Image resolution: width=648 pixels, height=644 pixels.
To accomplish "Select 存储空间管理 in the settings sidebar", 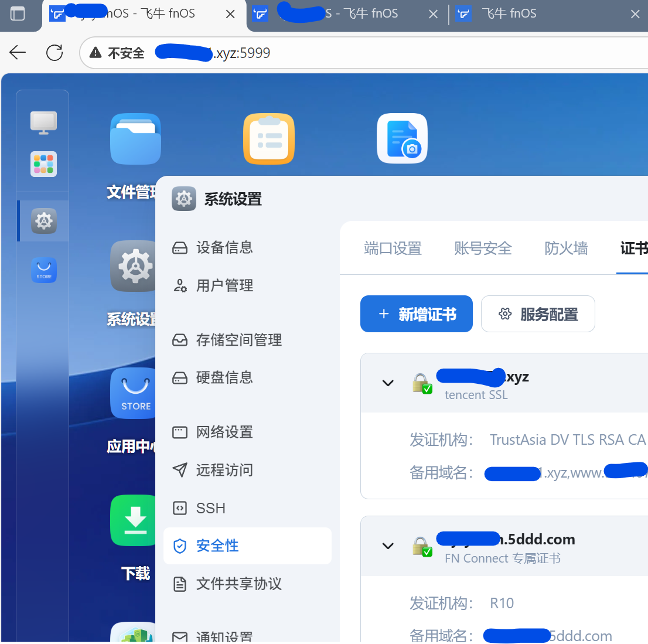I will point(247,340).
